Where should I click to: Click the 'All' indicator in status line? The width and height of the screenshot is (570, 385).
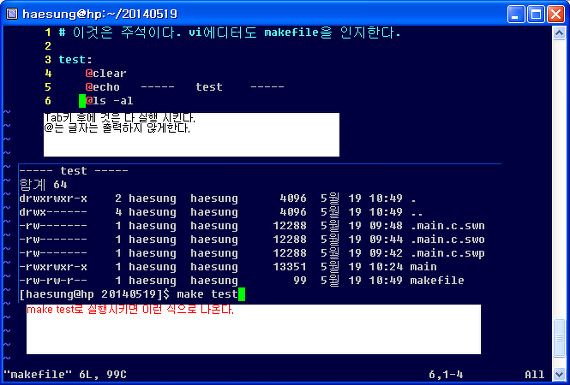point(534,374)
